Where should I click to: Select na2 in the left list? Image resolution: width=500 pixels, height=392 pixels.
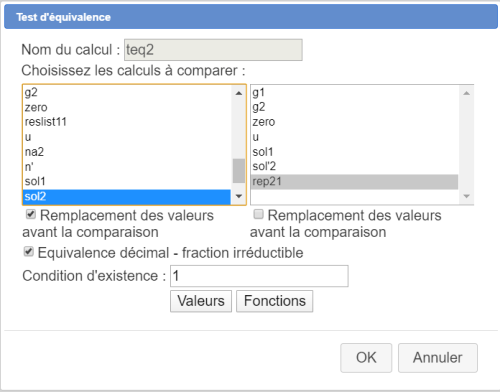127,152
